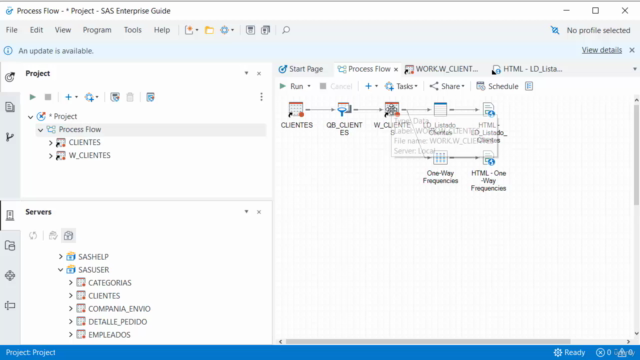Expand the CLIENTES node in Project tree
Viewport: 640px width, 360px height.
click(51, 143)
